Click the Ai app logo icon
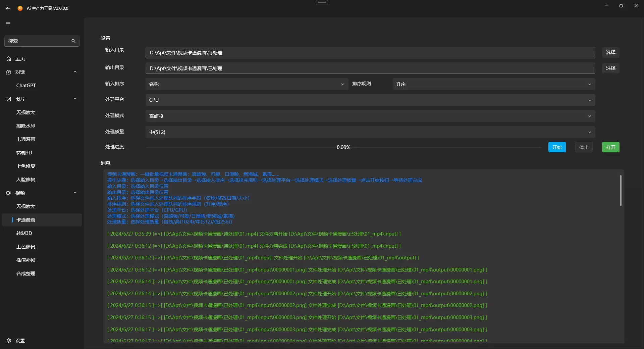Screen dimensions: 644x349 point(20,8)
